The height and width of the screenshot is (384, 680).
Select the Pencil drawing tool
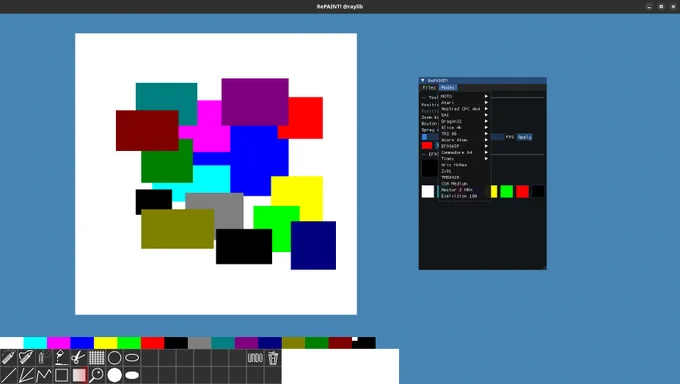(8, 358)
